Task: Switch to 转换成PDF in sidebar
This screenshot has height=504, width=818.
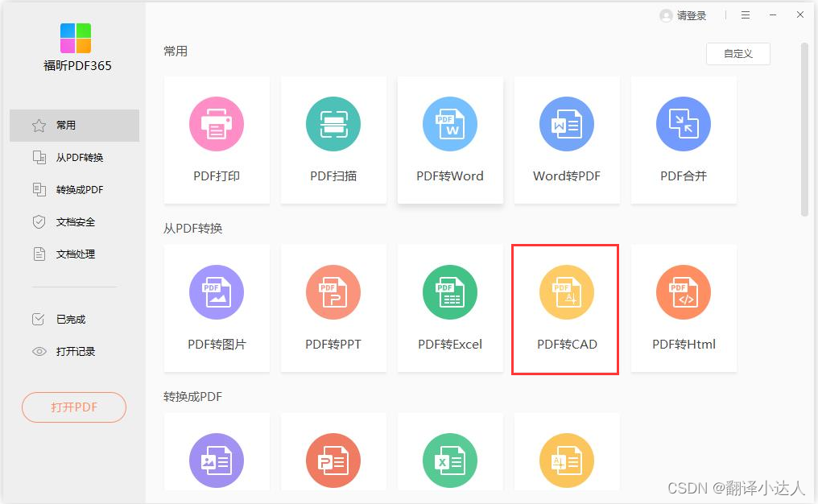Action: (75, 189)
